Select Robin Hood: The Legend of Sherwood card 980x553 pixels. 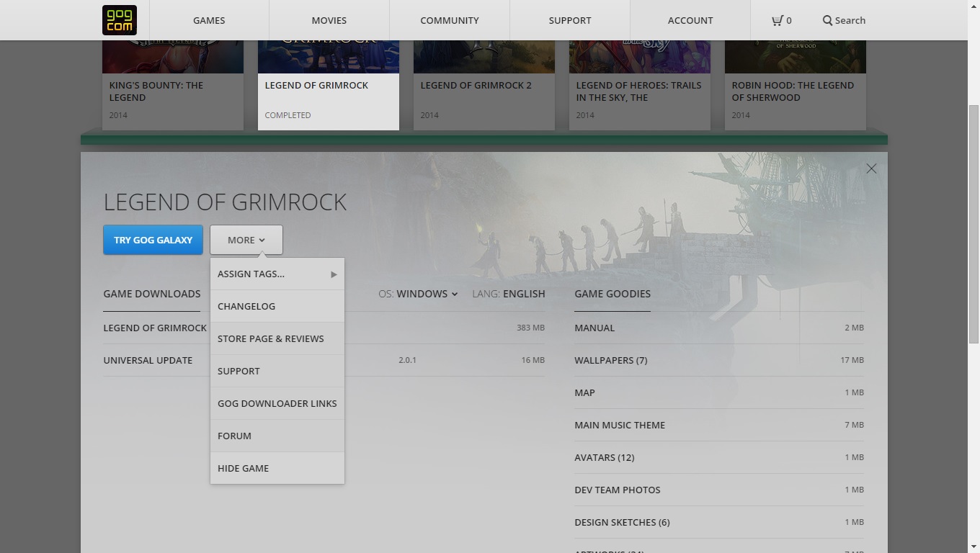[796, 85]
